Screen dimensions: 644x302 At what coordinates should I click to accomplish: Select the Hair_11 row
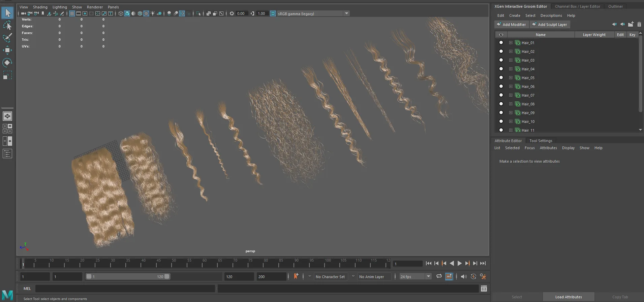click(x=567, y=130)
